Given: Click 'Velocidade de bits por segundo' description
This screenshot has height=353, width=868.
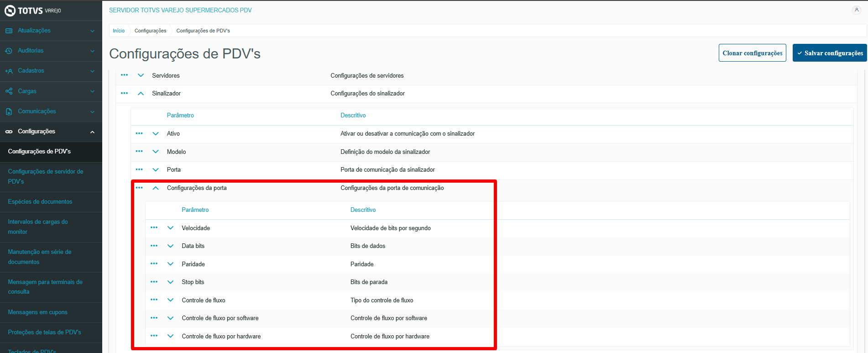Looking at the screenshot, I should [391, 228].
